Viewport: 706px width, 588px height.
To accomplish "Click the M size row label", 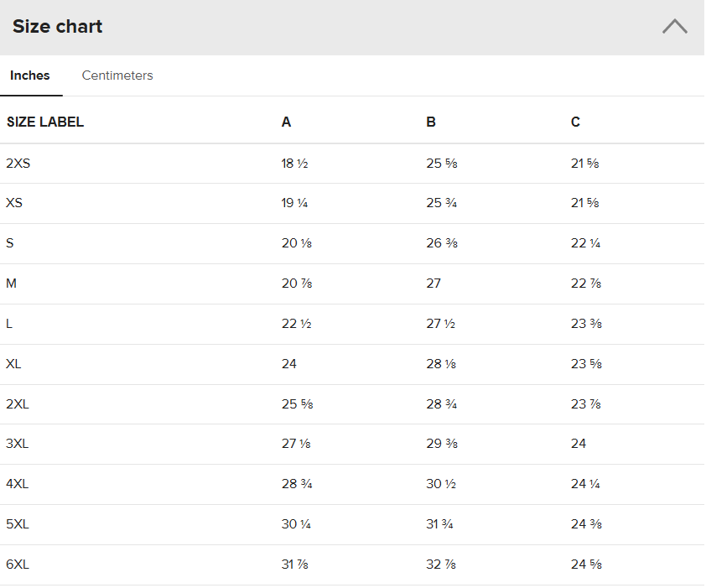I will click(11, 284).
